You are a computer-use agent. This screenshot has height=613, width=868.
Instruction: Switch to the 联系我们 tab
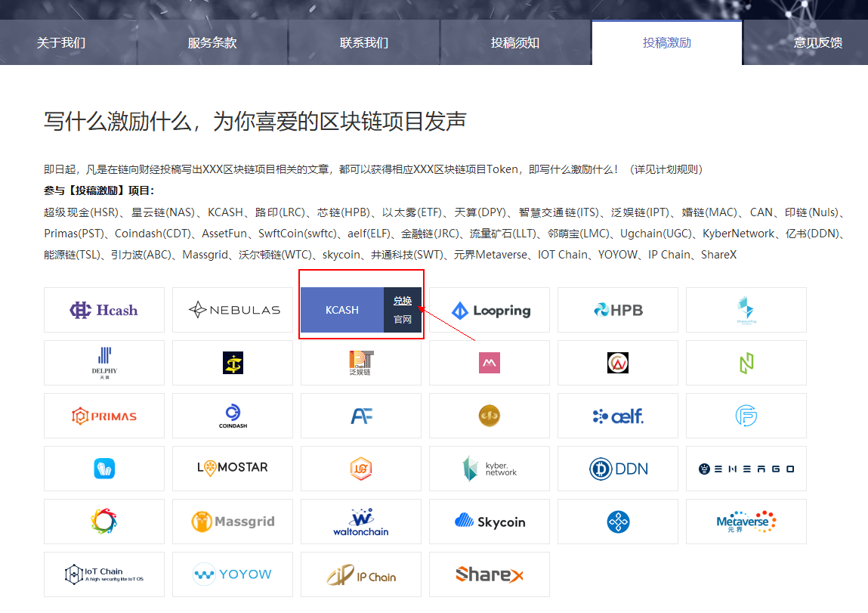pyautogui.click(x=364, y=42)
